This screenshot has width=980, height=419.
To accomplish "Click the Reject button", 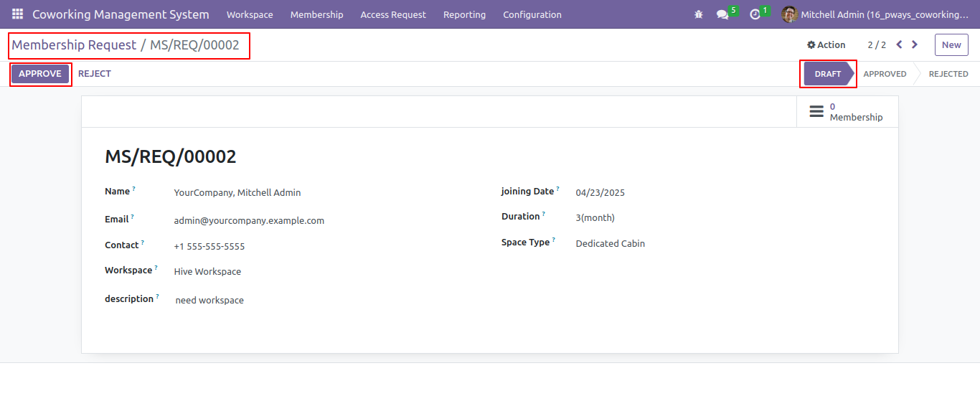I will pyautogui.click(x=95, y=74).
